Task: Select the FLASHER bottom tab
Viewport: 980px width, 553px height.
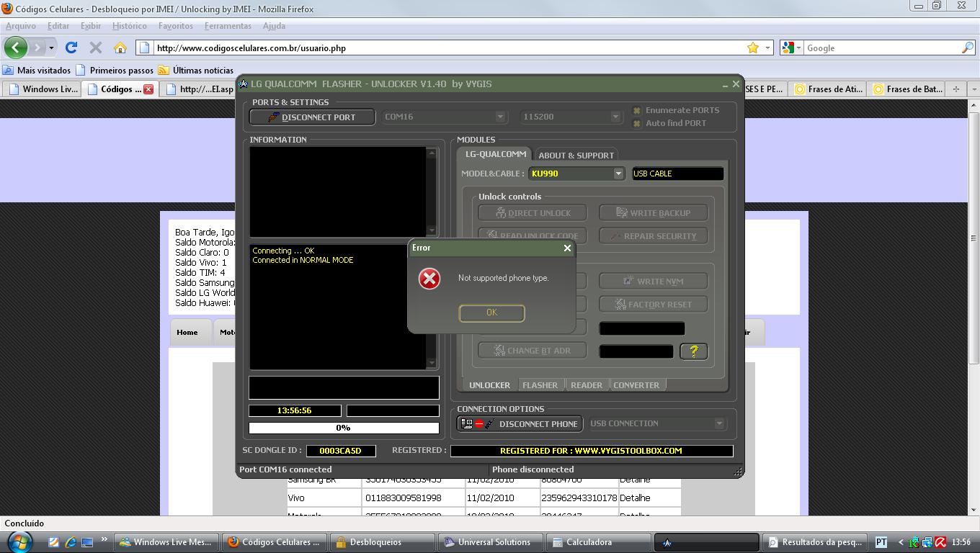Action: (x=540, y=385)
